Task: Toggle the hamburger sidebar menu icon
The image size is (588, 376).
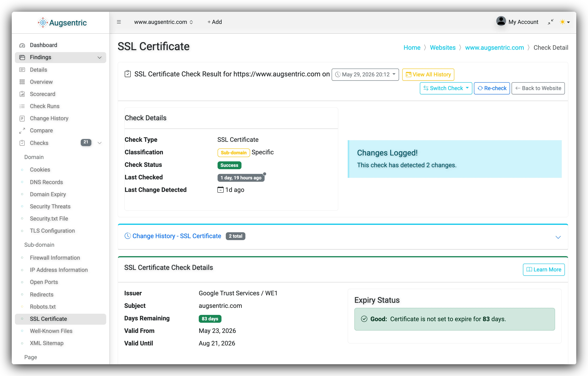Action: pos(119,22)
